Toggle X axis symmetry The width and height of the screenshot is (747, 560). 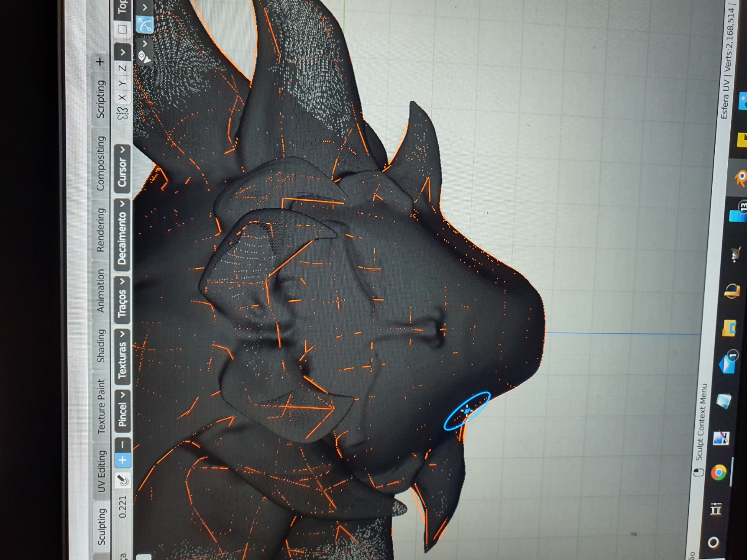122,97
